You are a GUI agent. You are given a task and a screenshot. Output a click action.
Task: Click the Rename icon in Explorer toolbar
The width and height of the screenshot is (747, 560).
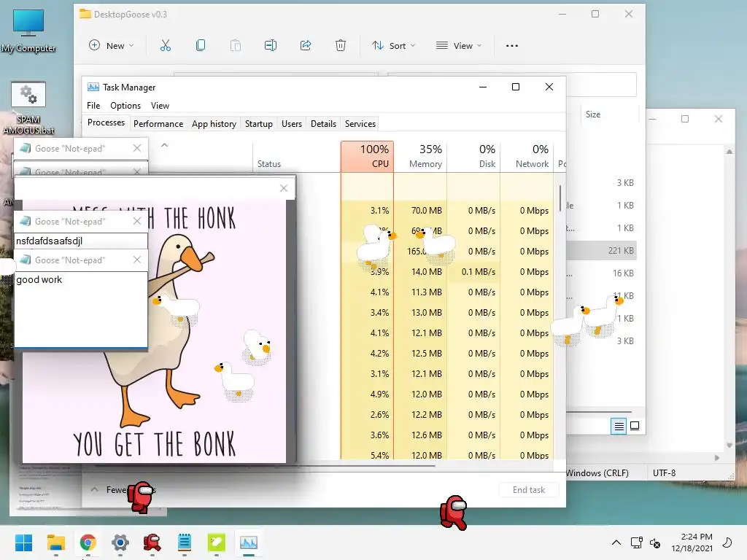point(271,46)
